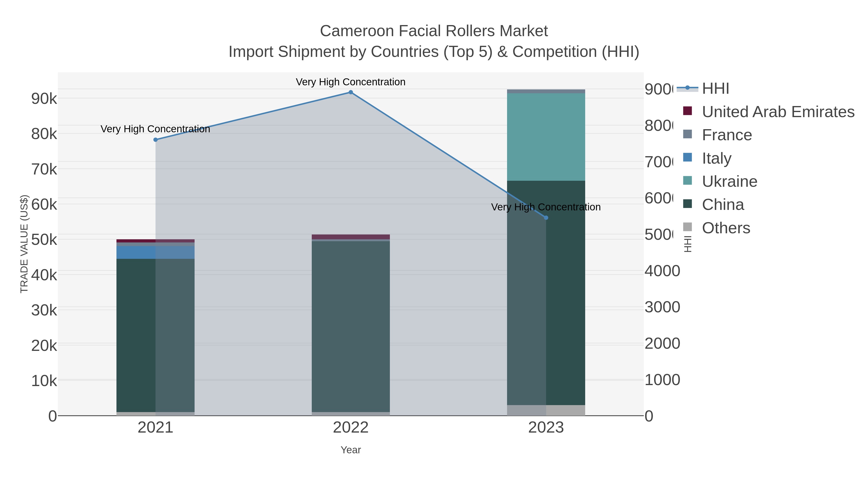Toggle United Arab Emirates legend entry
The width and height of the screenshot is (868, 488).
(769, 112)
